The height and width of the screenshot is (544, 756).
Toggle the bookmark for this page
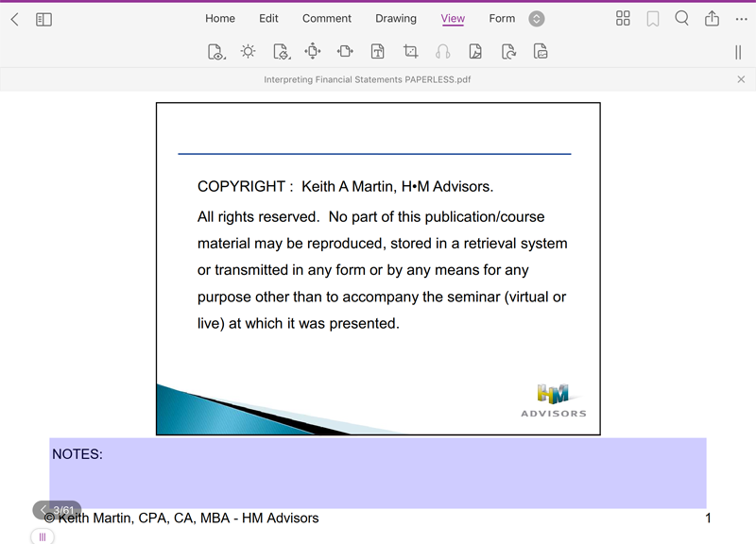pos(652,19)
